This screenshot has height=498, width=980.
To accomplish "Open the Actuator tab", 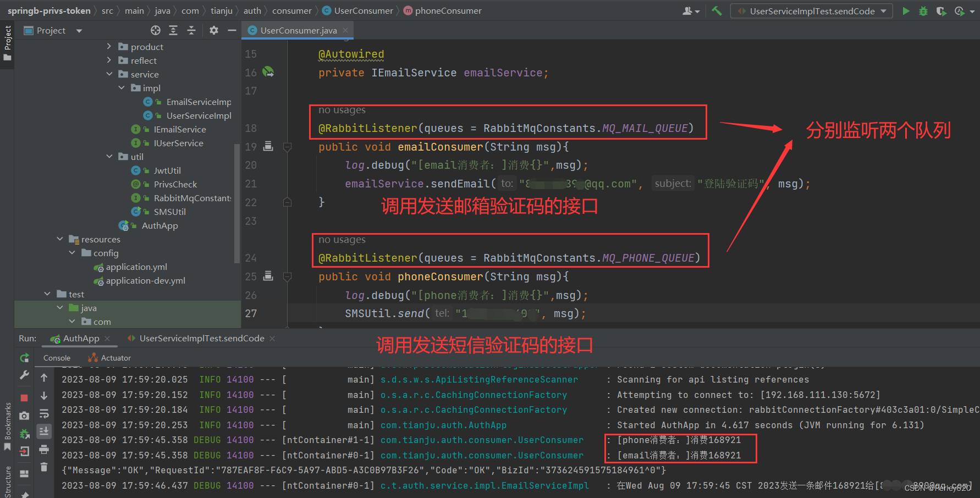I will coord(109,358).
